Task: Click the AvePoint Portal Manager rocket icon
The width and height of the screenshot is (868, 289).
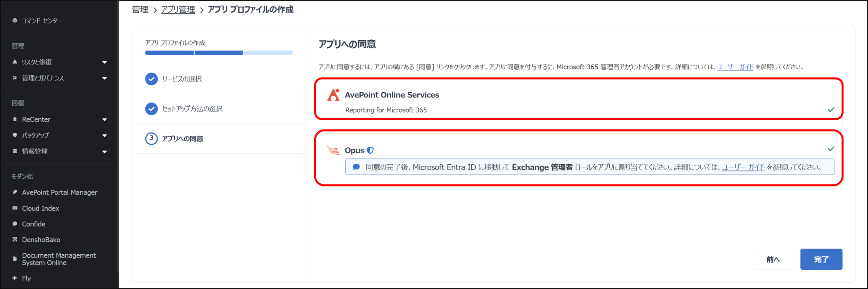Action: point(15,192)
